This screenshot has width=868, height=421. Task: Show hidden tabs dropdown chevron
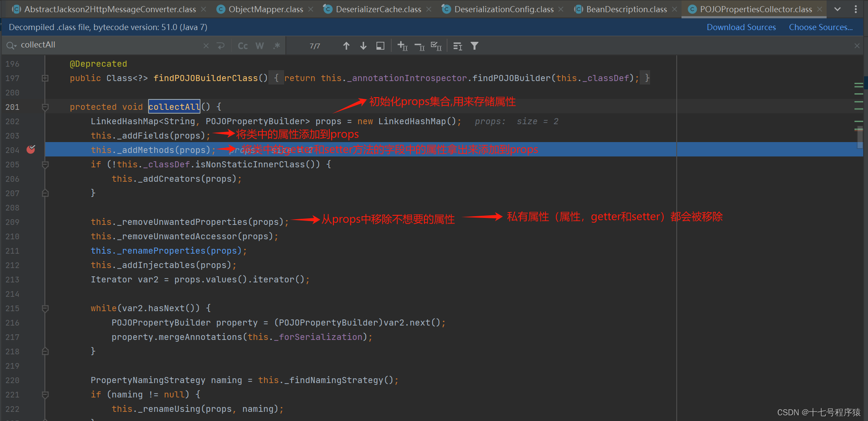pos(837,9)
